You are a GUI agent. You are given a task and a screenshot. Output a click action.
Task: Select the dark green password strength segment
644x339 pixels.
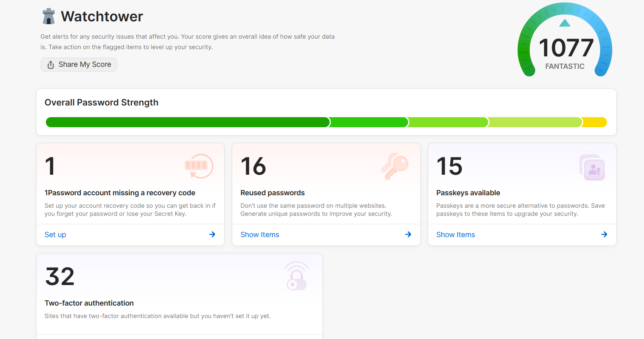pyautogui.click(x=188, y=122)
